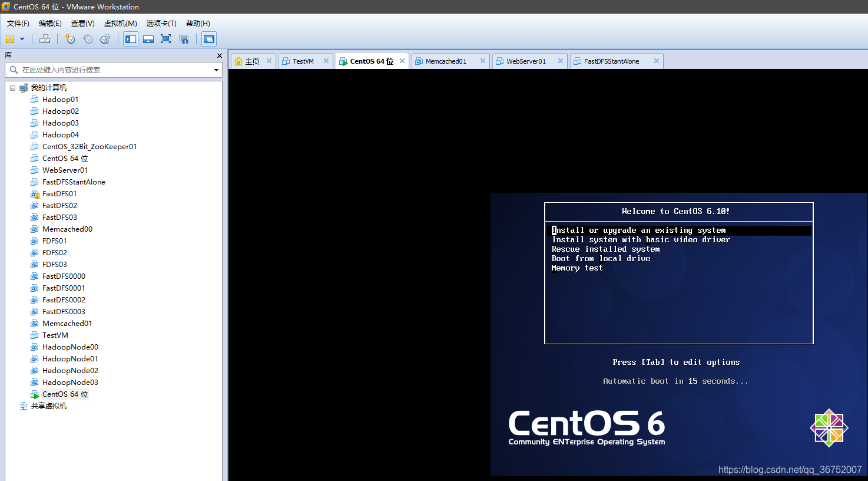
Task: Suspend the virtual machine with pause icon
Action: tap(10, 39)
